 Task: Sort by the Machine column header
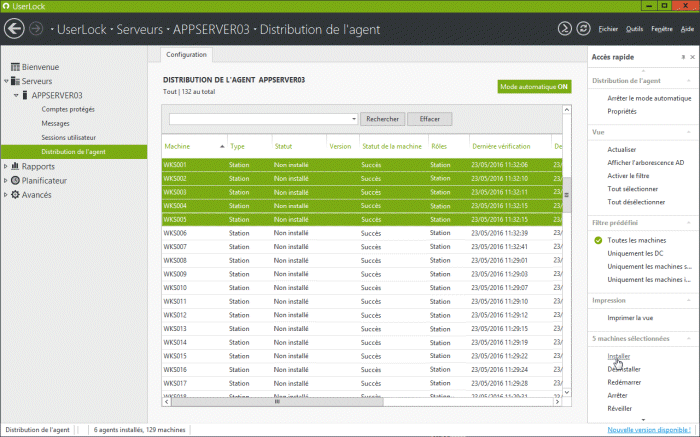pos(194,146)
